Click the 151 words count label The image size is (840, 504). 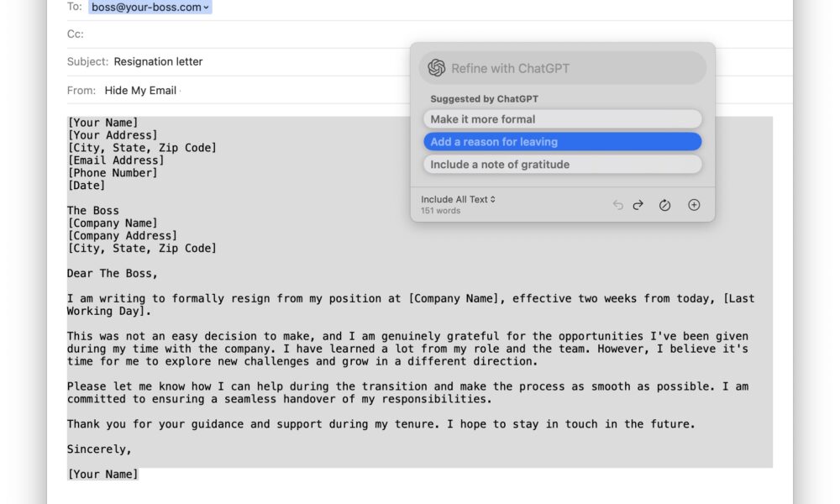point(440,211)
